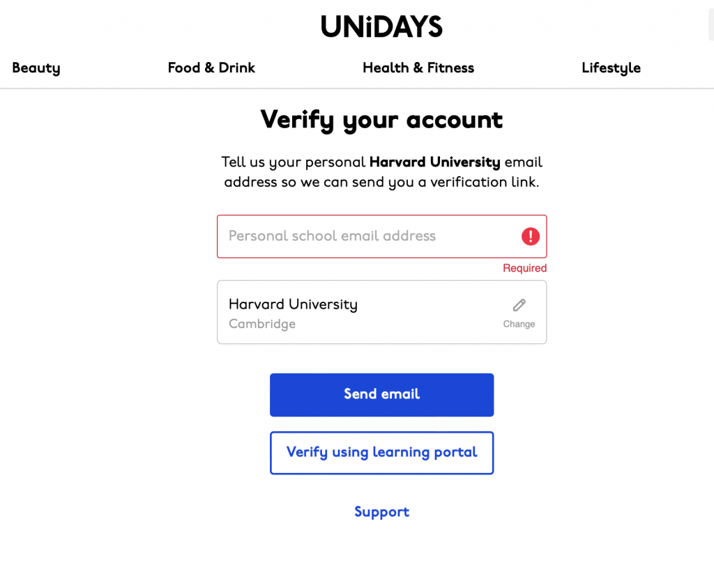Go to Health & Fitness category
714x588 pixels.
418,68
